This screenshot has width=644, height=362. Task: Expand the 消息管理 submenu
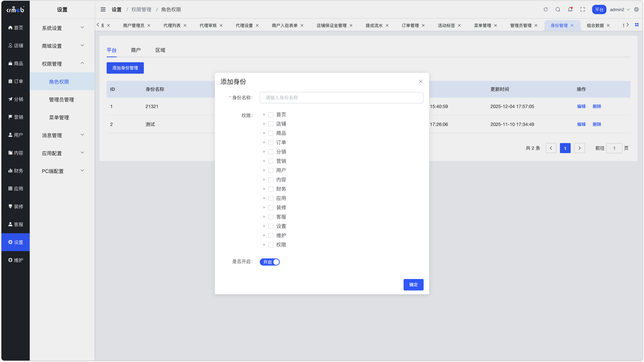coord(62,135)
